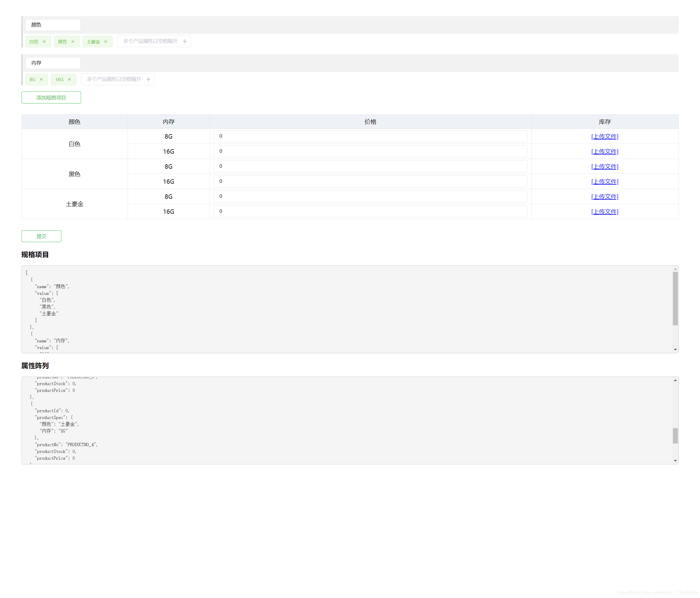The height and width of the screenshot is (598, 700).
Task: Open 上传文件 link for 黑色 16G
Action: (605, 181)
